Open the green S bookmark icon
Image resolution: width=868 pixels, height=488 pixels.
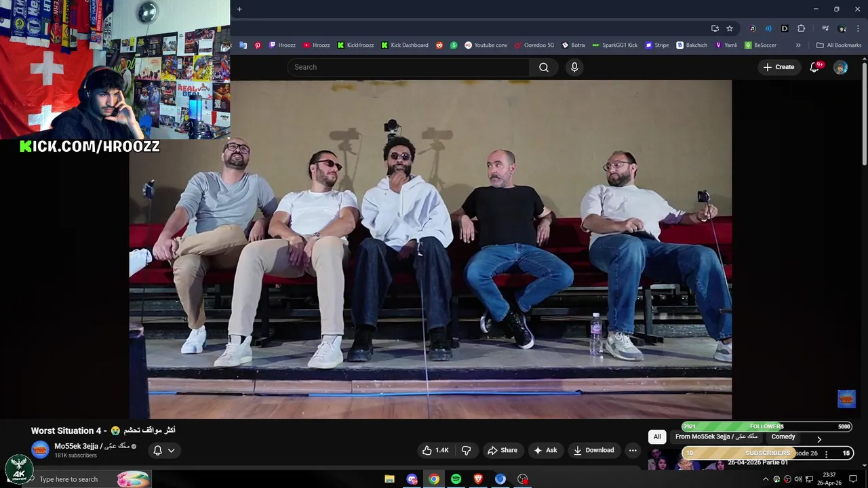point(454,45)
